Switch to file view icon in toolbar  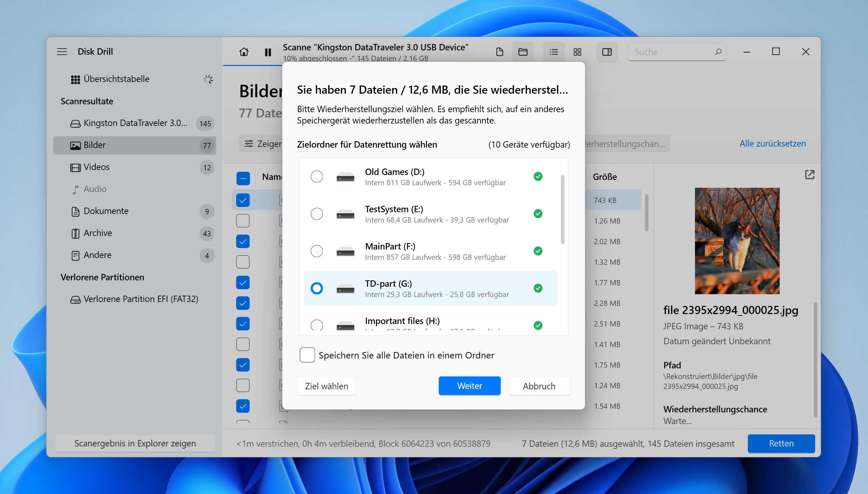click(x=500, y=52)
